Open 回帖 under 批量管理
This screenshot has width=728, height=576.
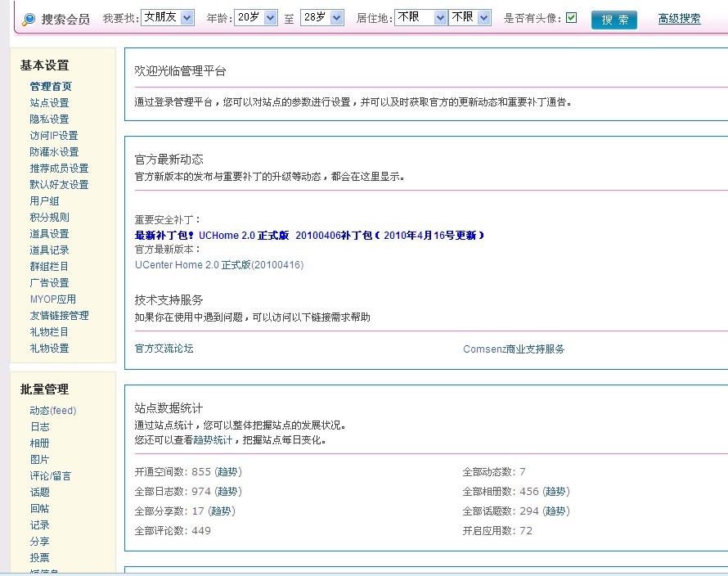point(39,509)
